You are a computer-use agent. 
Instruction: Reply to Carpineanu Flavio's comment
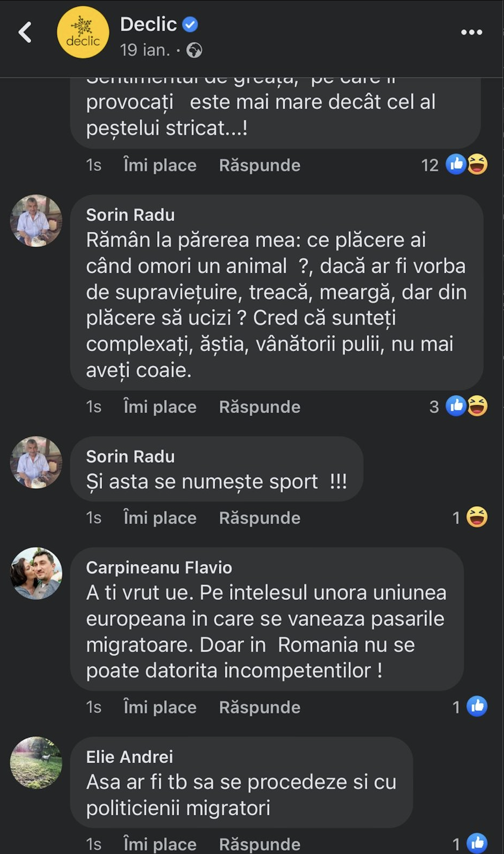[x=260, y=707]
